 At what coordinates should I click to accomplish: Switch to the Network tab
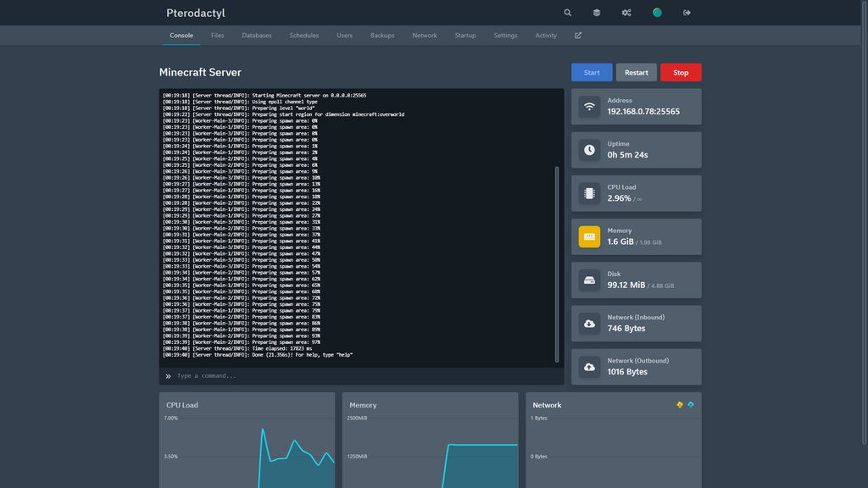point(425,36)
